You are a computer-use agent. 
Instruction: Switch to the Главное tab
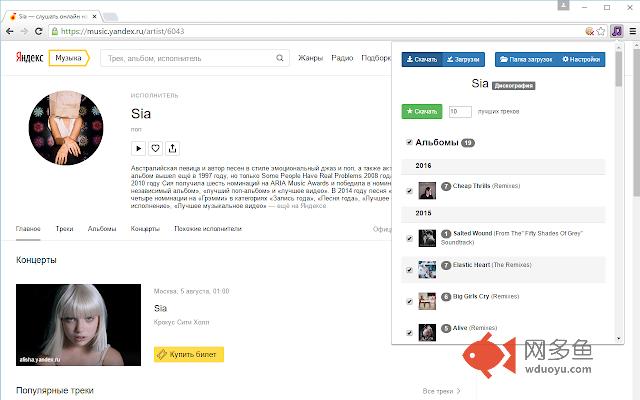click(x=28, y=229)
